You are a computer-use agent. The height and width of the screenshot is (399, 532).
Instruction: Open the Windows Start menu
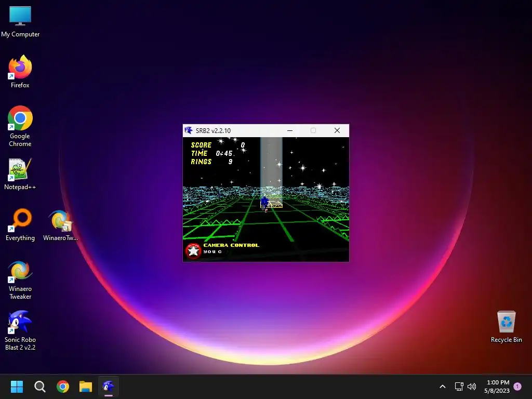point(17,387)
